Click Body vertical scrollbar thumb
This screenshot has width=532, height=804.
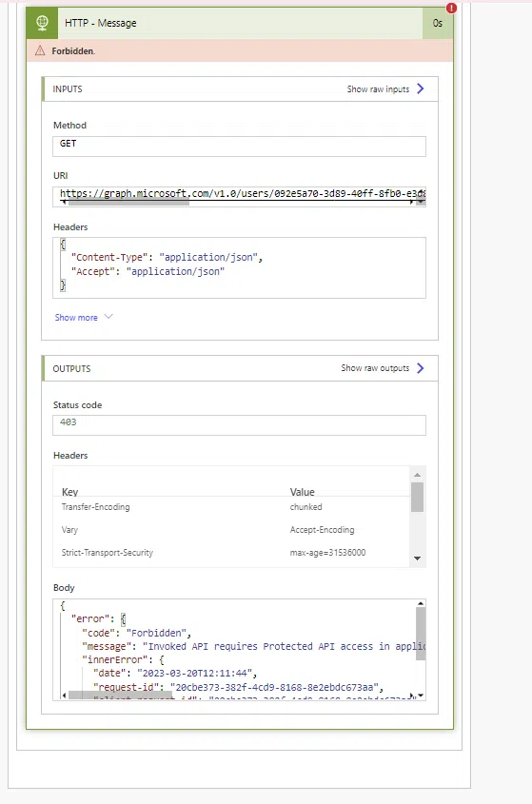pos(421,635)
